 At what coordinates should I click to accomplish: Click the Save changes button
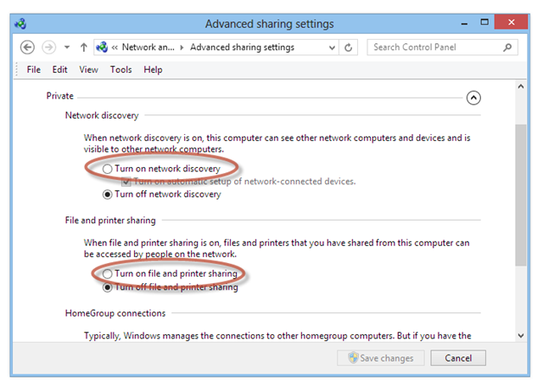381,358
